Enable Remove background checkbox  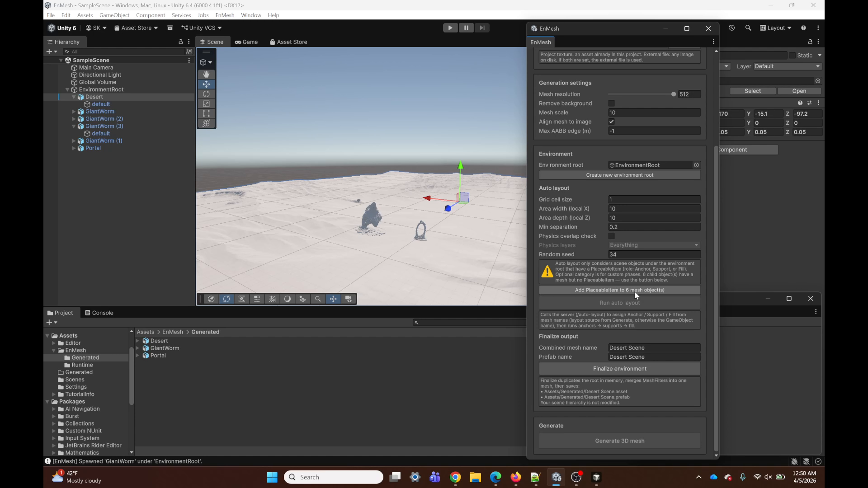(612, 103)
